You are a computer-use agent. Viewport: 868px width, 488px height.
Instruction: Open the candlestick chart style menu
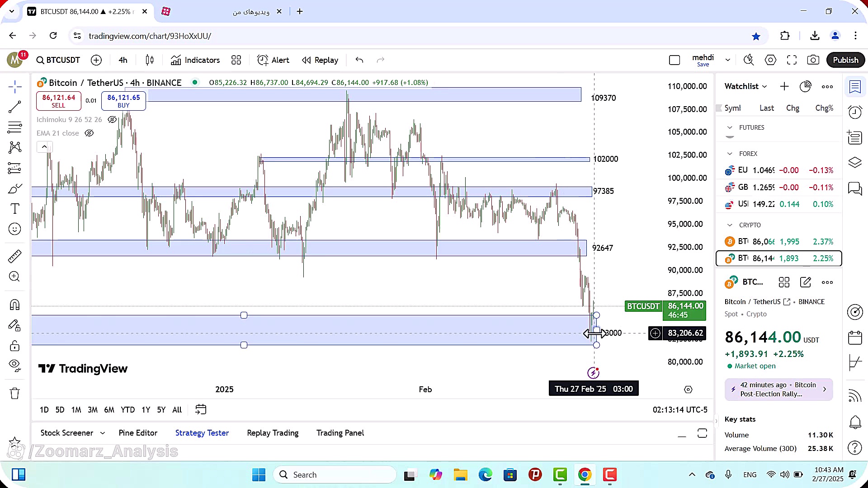pyautogui.click(x=150, y=60)
